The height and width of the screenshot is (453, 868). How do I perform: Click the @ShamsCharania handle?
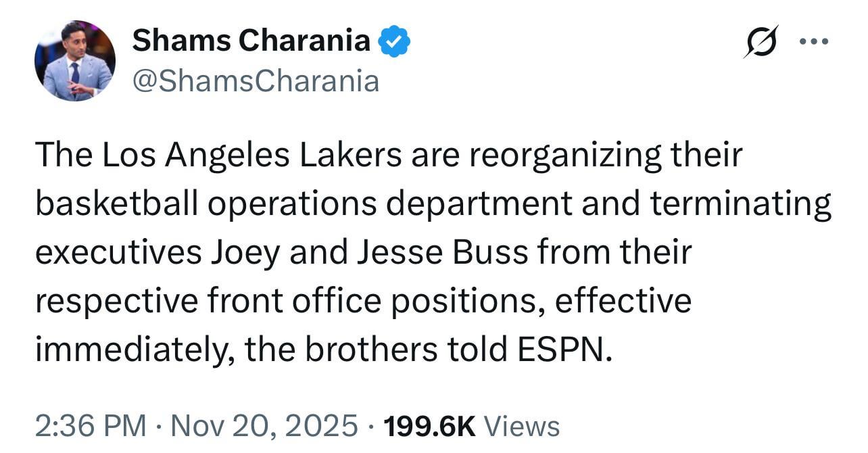[x=256, y=80]
